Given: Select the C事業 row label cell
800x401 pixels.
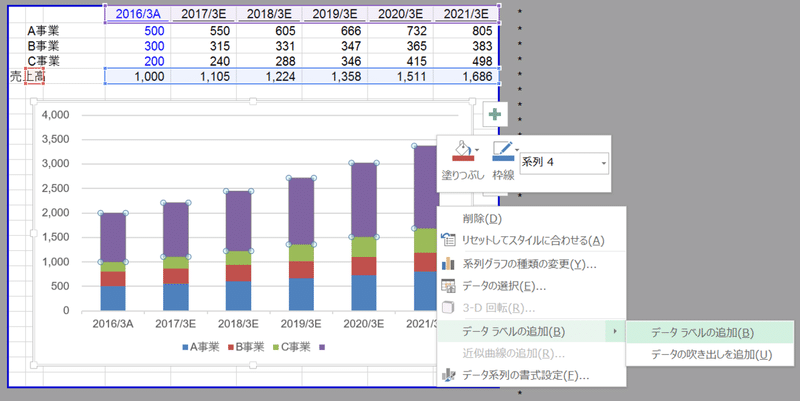Looking at the screenshot, I should tap(43, 61).
